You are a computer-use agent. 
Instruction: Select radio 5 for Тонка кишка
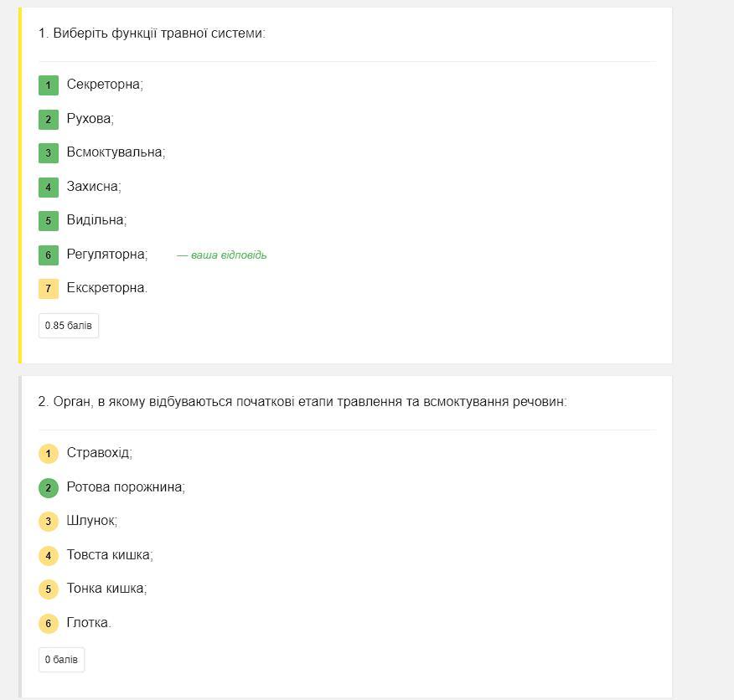coord(49,589)
